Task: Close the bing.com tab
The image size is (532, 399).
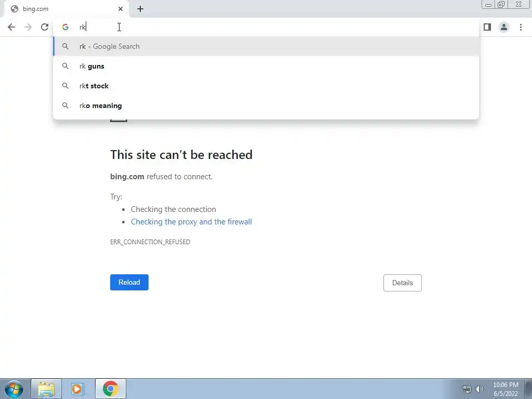Action: pyautogui.click(x=121, y=9)
